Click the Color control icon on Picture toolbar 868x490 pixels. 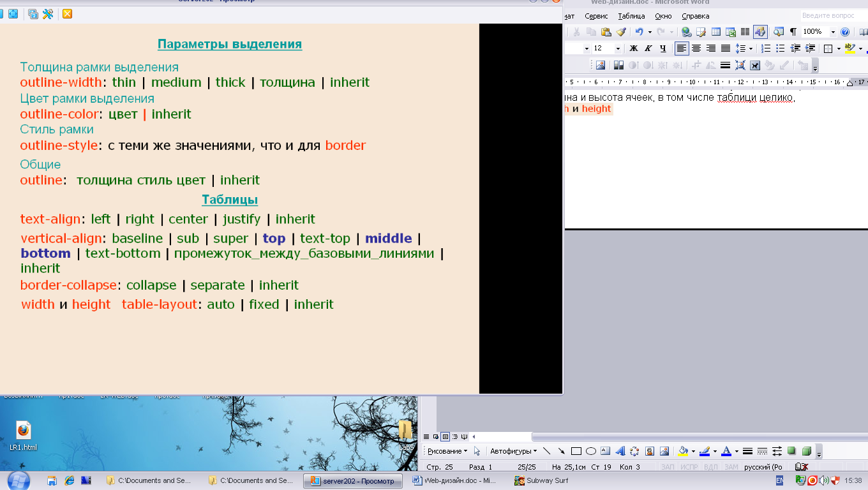tap(618, 65)
